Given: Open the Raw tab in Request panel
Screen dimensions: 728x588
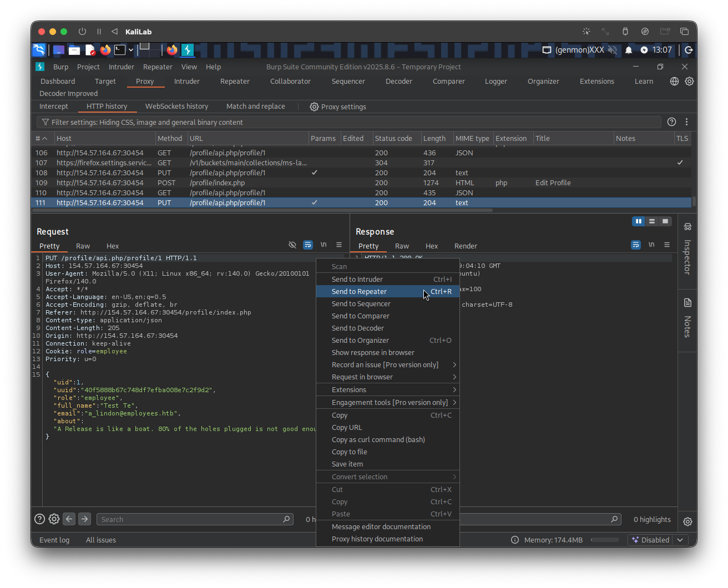Looking at the screenshot, I should (83, 246).
